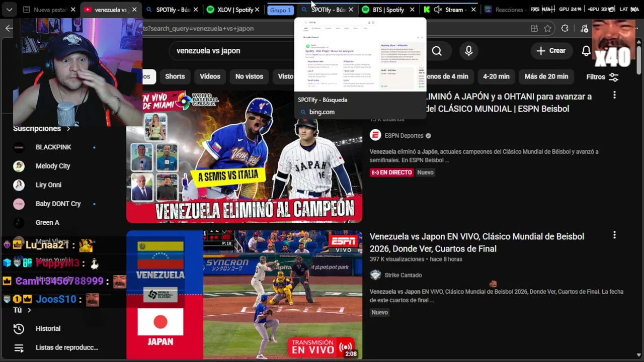Switch to the Nueva pestaña tab

click(49, 10)
